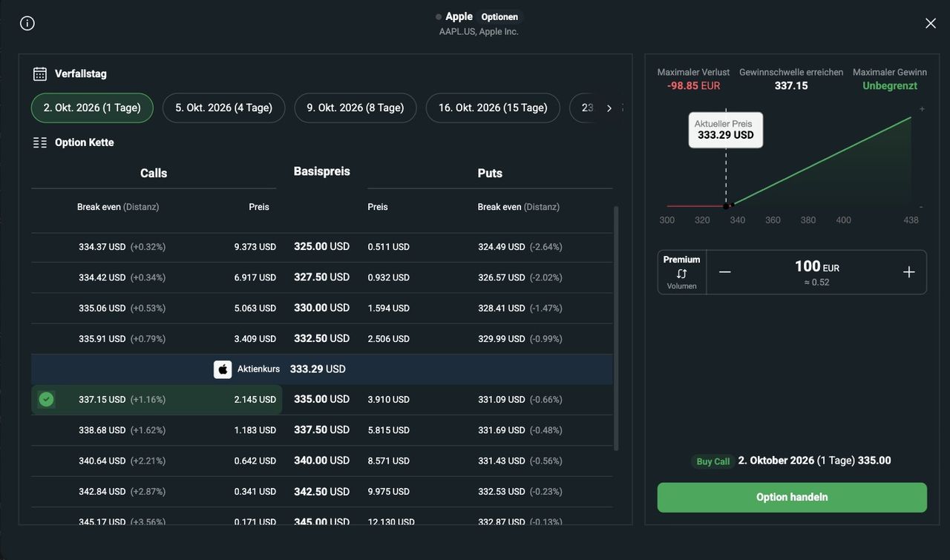The image size is (950, 560).
Task: Select the 325.00 put priced 0.511 USD
Action: point(488,247)
